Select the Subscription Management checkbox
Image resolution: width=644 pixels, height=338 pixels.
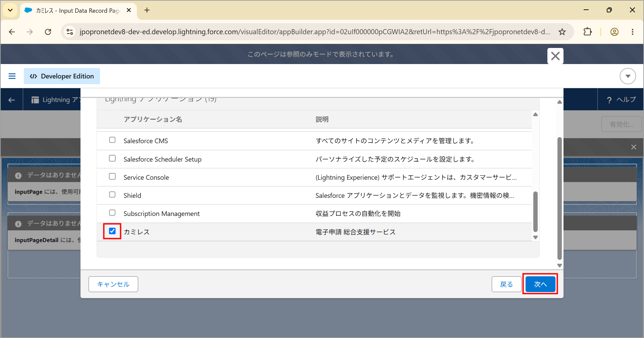(112, 213)
